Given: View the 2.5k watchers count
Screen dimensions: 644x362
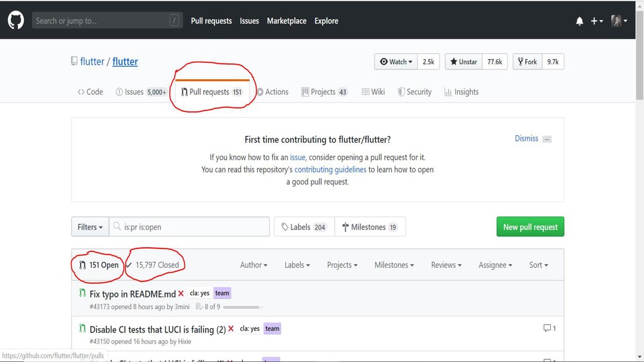Looking at the screenshot, I should tap(428, 62).
